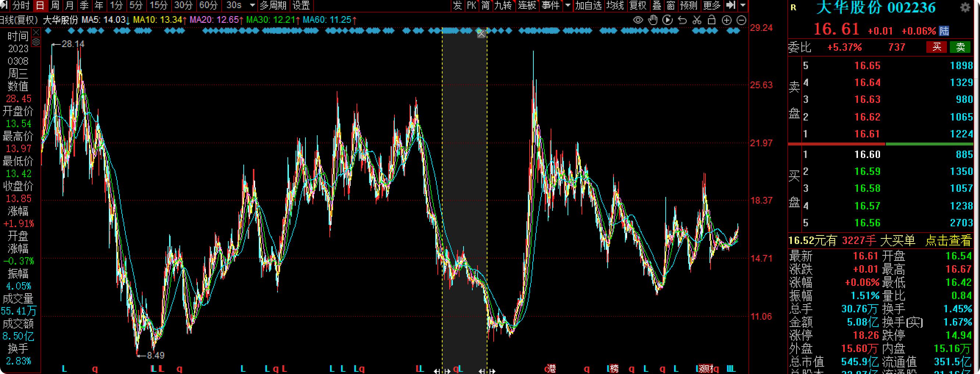Zoom out with the minus circle icon
Image resolution: width=980 pixels, height=374 pixels.
[741, 20]
